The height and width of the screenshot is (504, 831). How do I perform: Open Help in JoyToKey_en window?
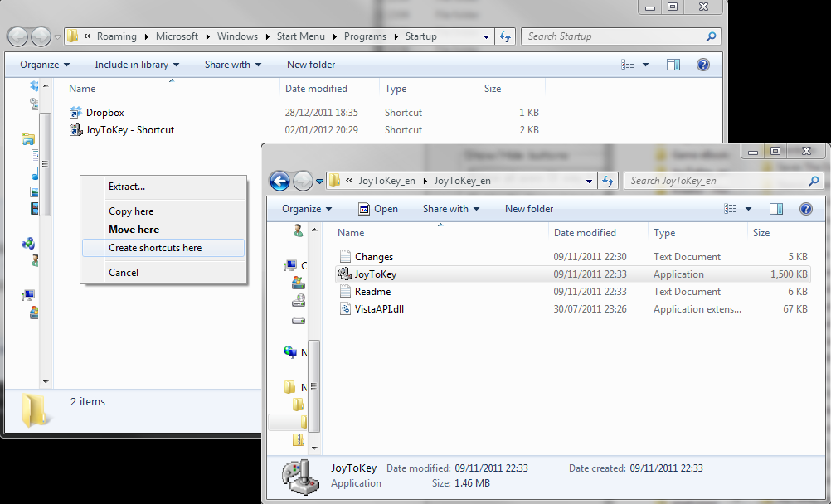coord(805,209)
